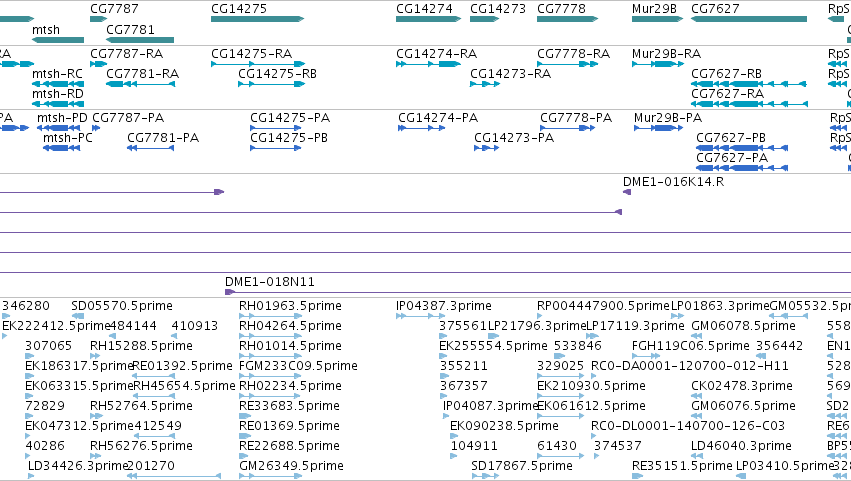The width and height of the screenshot is (851, 481).
Task: Click the Mur29B gene label
Action: (x=654, y=9)
